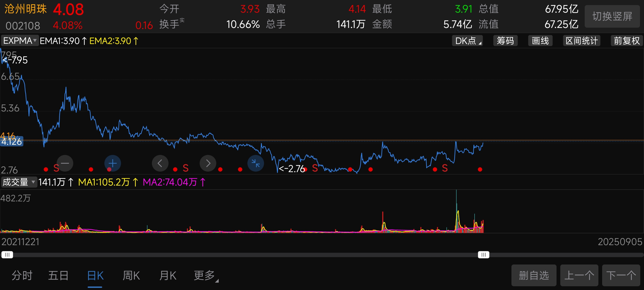Viewport: 644px width, 290px height.
Task: Click the right range slider handle
Action: tap(484, 255)
